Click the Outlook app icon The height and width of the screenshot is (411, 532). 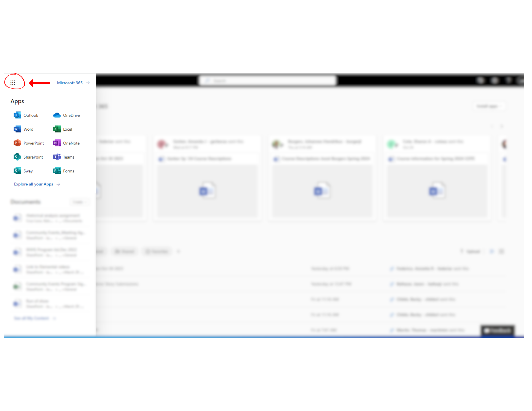17,115
